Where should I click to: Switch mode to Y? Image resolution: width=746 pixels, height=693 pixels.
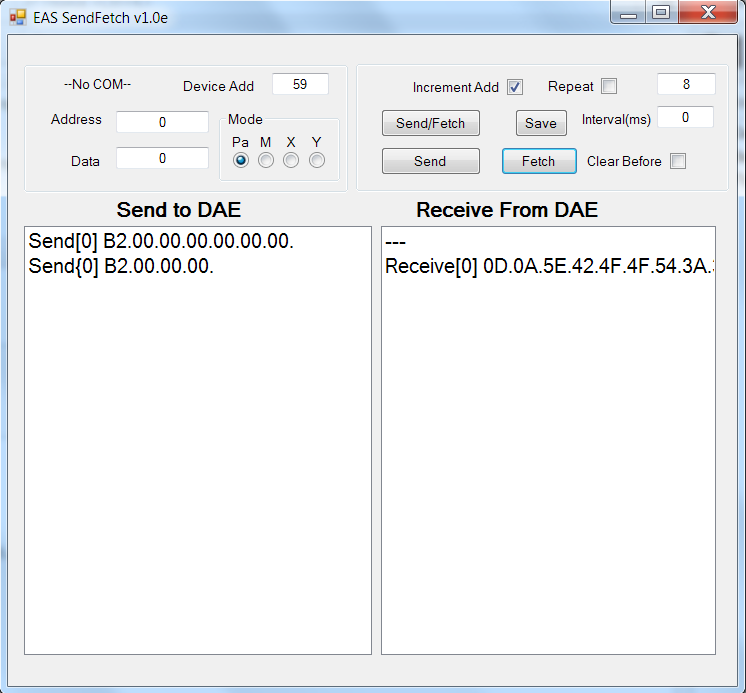coord(317,161)
